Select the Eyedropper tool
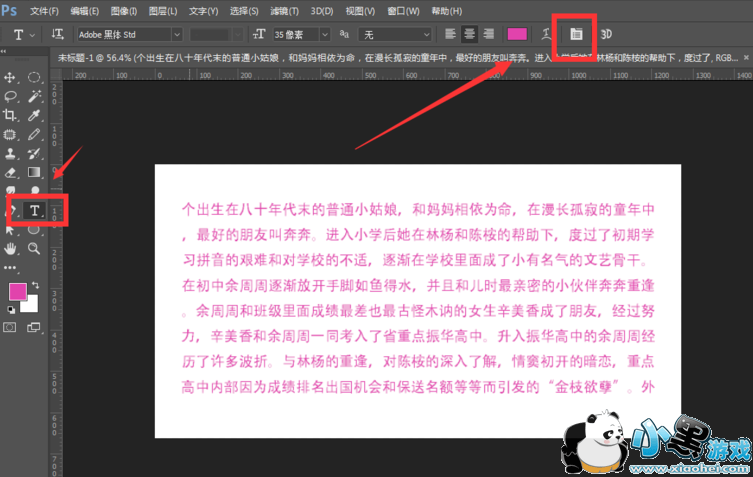The width and height of the screenshot is (753, 477). (x=34, y=115)
